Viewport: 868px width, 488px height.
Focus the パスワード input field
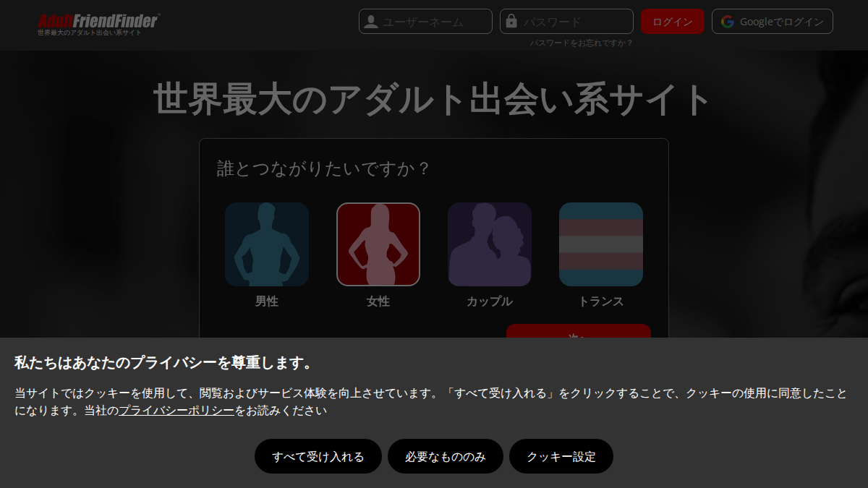[x=566, y=22]
